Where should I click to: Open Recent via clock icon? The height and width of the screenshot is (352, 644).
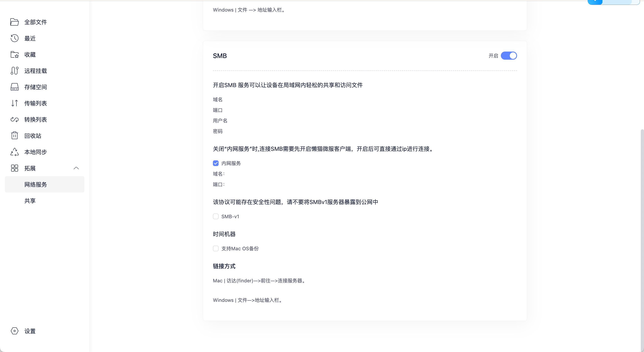click(15, 38)
